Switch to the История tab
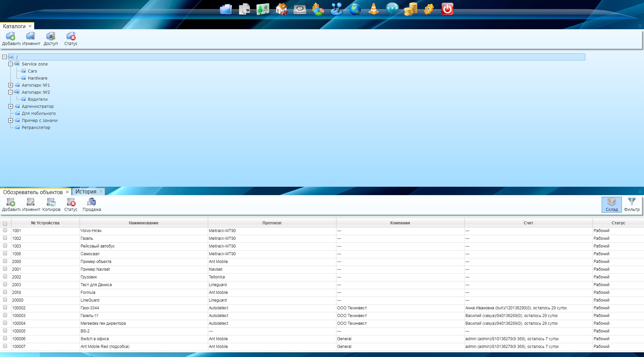The height and width of the screenshot is (357, 644). [86, 192]
